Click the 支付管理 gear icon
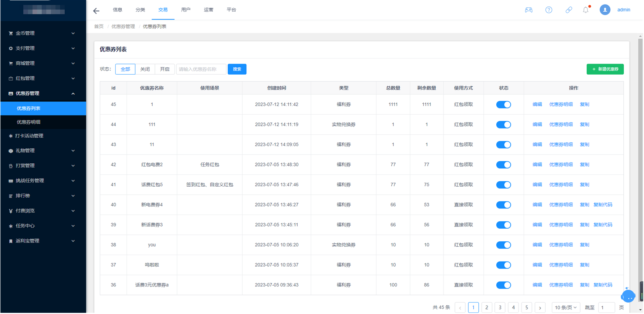This screenshot has width=644, height=314. (11, 48)
